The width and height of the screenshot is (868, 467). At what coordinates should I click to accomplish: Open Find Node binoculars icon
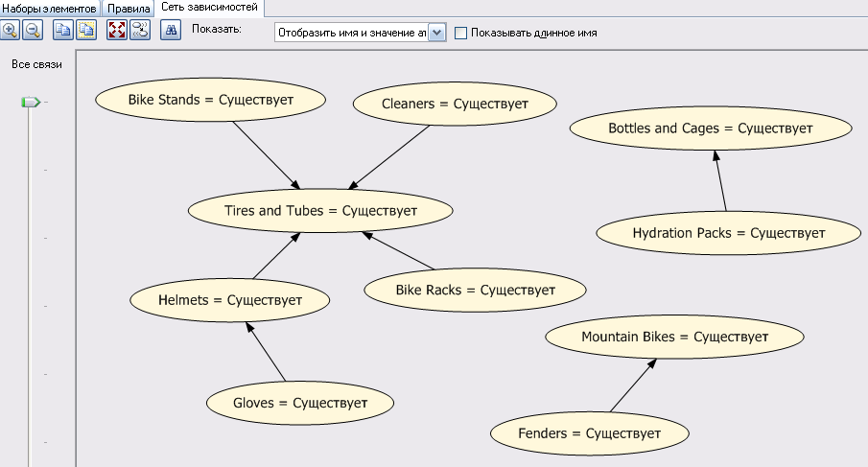(x=171, y=31)
